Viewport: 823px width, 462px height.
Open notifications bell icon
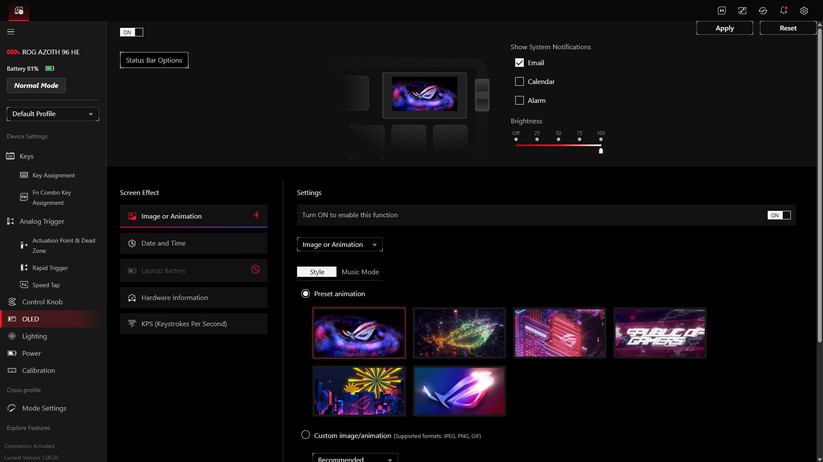pos(783,10)
